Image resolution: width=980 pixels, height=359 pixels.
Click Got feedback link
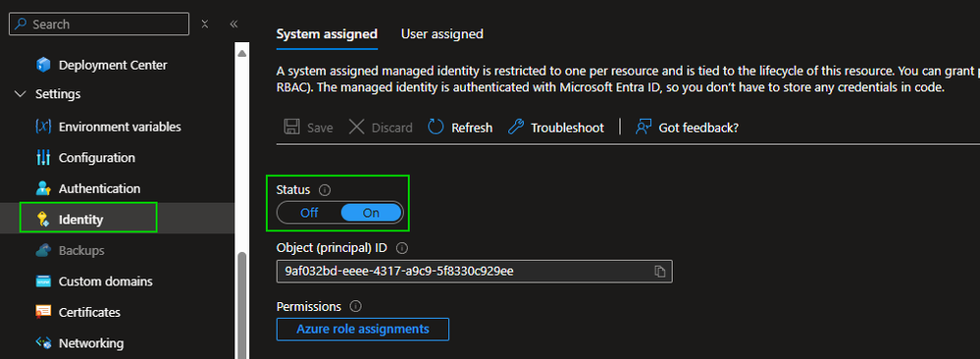pyautogui.click(x=687, y=128)
